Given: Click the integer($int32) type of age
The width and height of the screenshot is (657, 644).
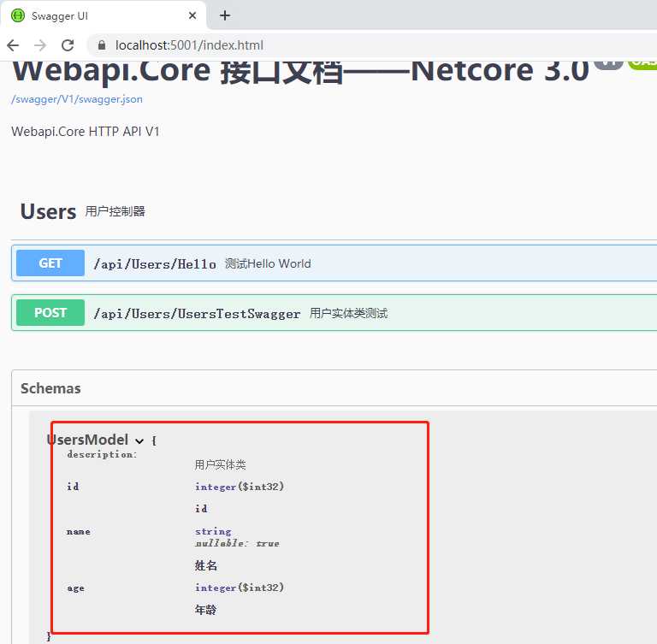Looking at the screenshot, I should pyautogui.click(x=240, y=588).
